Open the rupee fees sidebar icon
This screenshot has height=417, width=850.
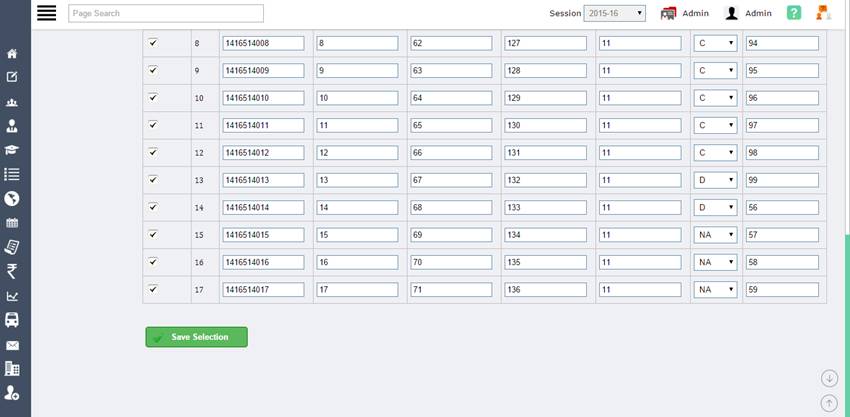coord(12,271)
